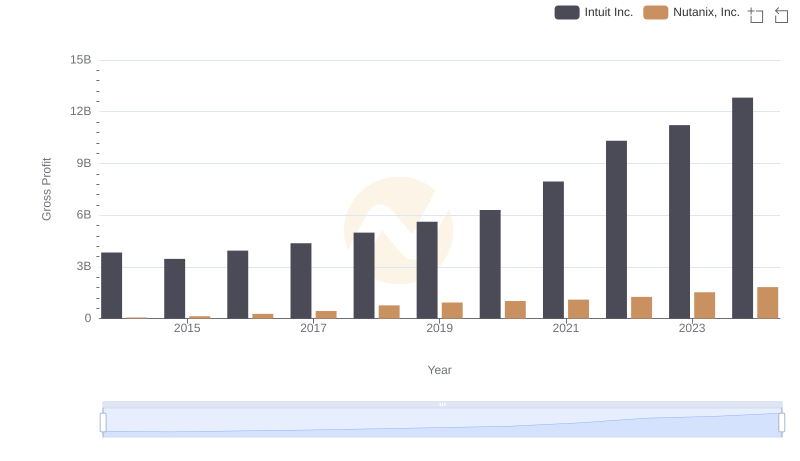Click the Nutanix bar for 2020
This screenshot has height=461, width=800.
click(x=515, y=310)
